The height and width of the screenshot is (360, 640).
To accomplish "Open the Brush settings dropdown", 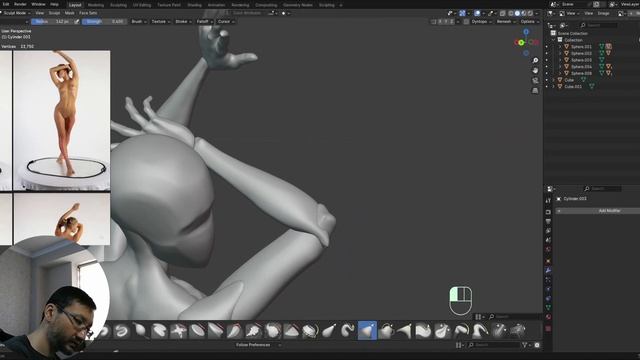I will click(x=139, y=22).
